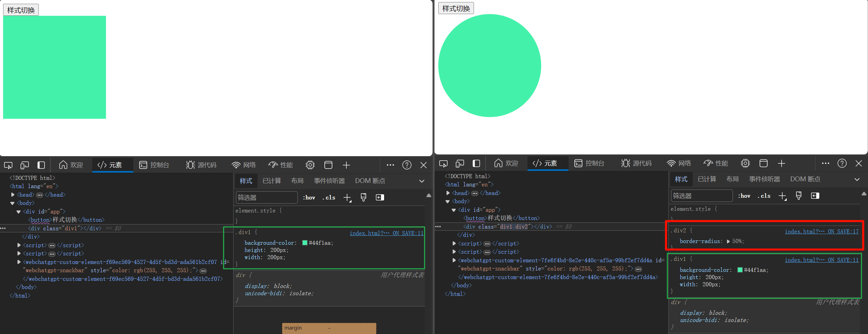868x334 pixels.
Task: Toggle computed styles sidebar in right styles pane
Action: pos(815,196)
